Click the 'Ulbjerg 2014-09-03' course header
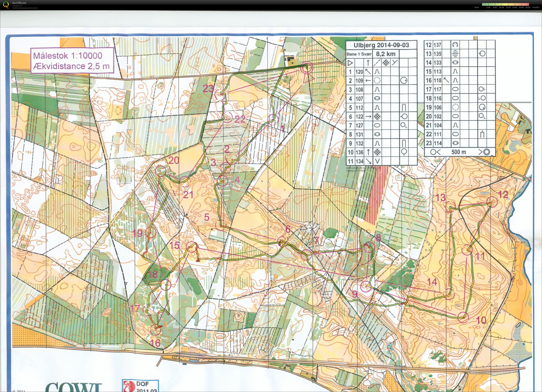The image size is (542, 392). (x=381, y=45)
